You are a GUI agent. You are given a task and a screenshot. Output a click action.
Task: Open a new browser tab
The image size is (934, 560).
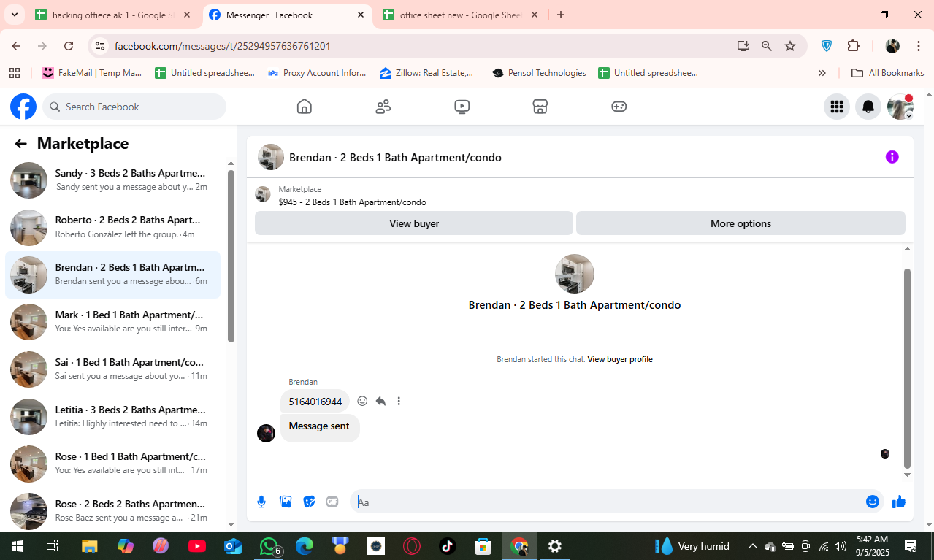pyautogui.click(x=561, y=15)
